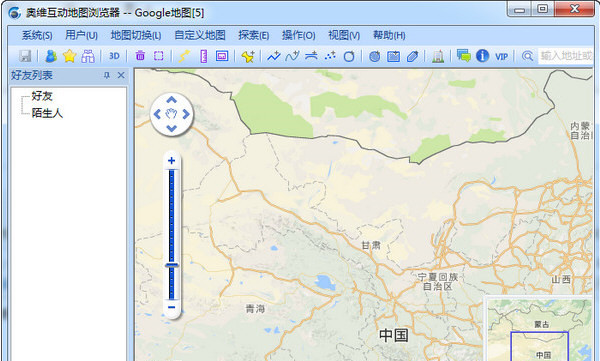This screenshot has height=361, width=600.
Task: Click the zoom level slider handle
Action: point(172,265)
